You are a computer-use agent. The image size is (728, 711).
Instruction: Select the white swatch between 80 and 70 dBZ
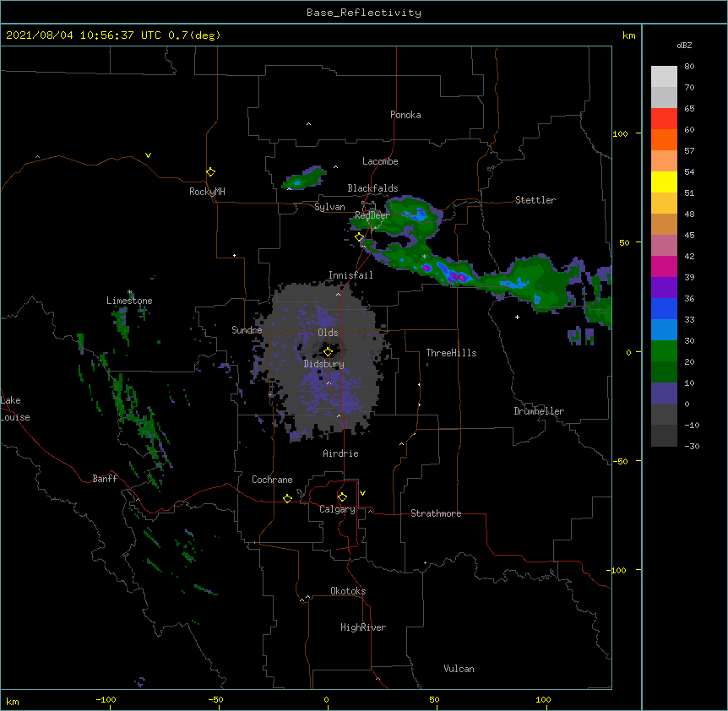(x=664, y=77)
